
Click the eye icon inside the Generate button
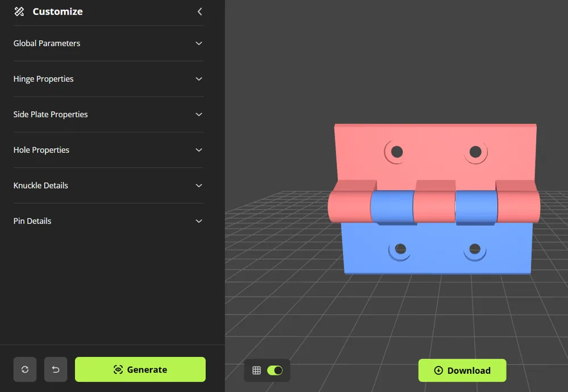point(118,369)
